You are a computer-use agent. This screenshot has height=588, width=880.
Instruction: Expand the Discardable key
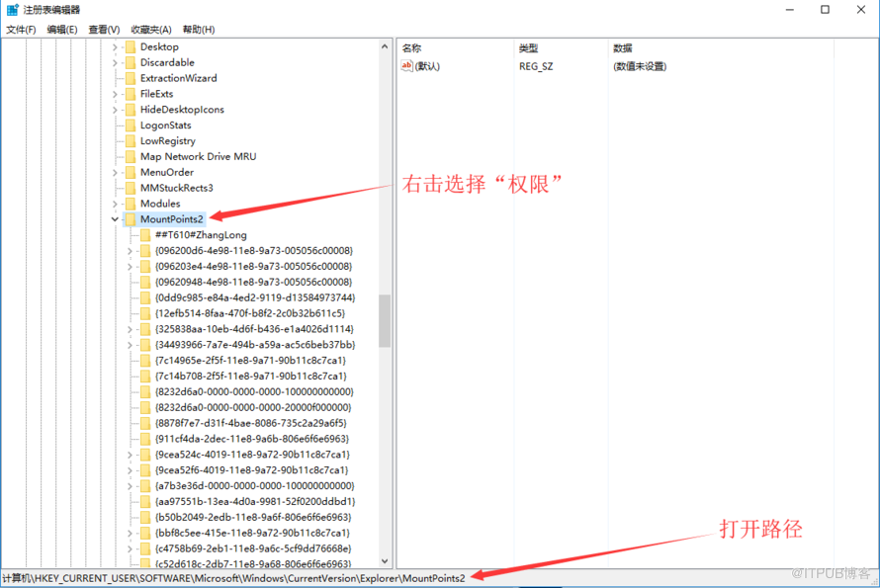115,63
